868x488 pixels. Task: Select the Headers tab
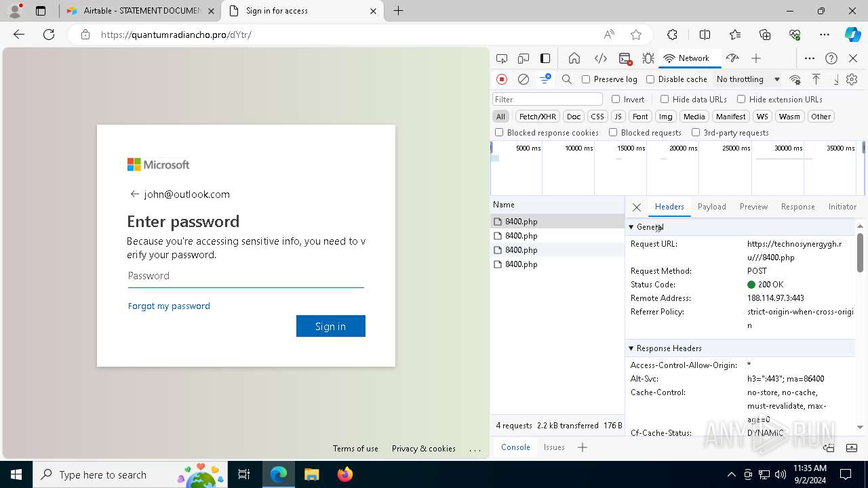pos(669,207)
